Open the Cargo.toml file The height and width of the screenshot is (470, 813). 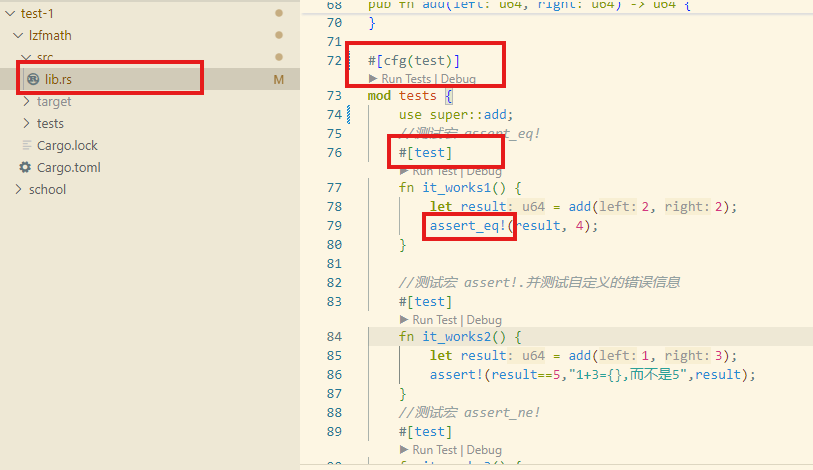coord(68,167)
